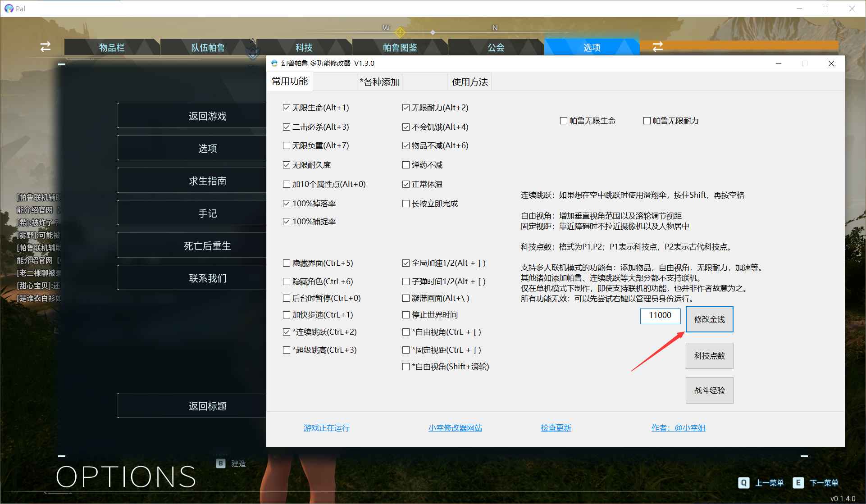866x504 pixels.
Task: Disable the 全局加速1/2(Alt+]) checkbox
Action: tap(406, 263)
